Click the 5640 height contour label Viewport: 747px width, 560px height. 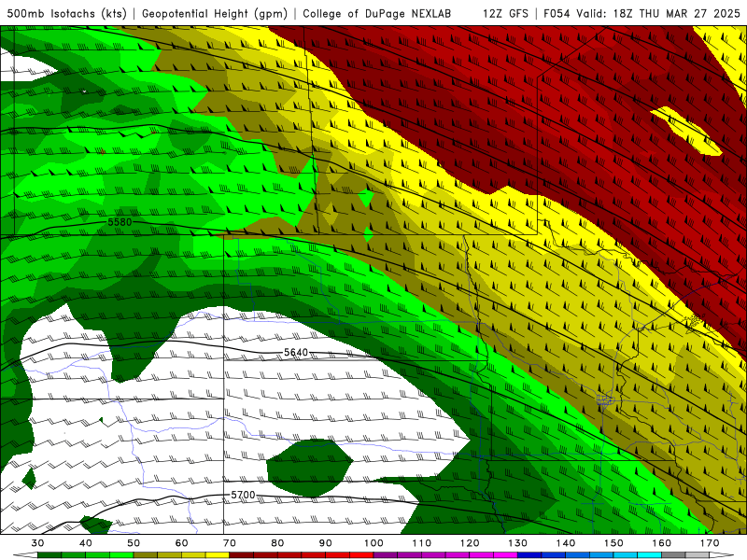tap(296, 353)
